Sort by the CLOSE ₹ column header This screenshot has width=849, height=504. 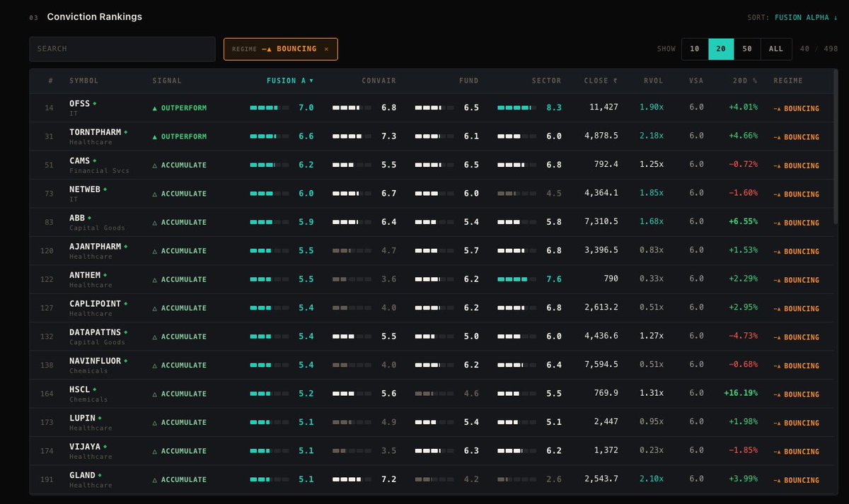[x=601, y=81]
